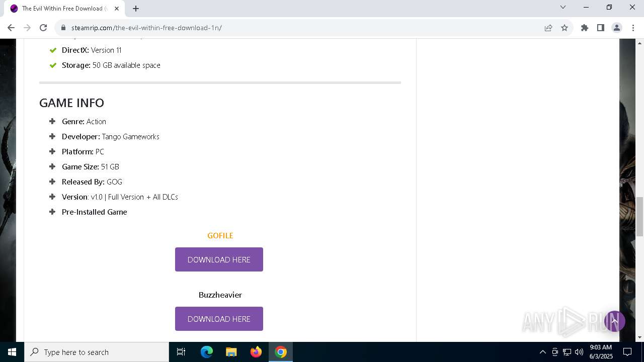The image size is (644, 362).
Task: Click Released By: GOG text
Action: (92, 182)
